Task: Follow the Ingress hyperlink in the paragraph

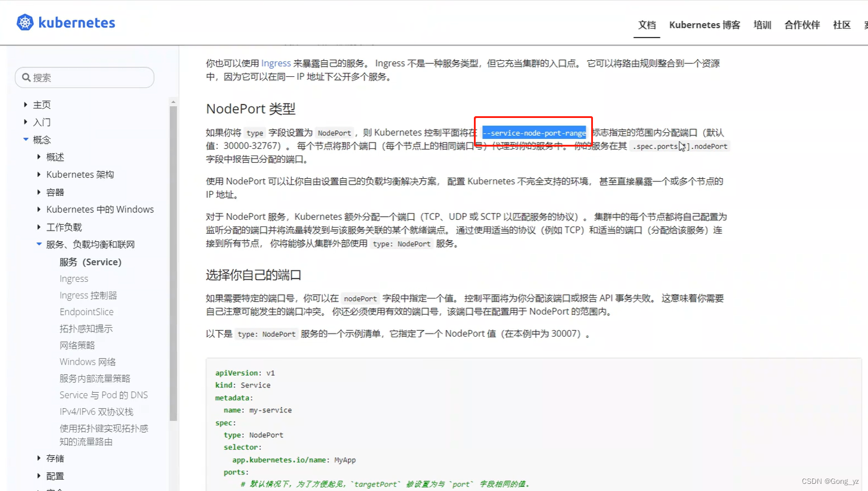Action: (x=276, y=63)
